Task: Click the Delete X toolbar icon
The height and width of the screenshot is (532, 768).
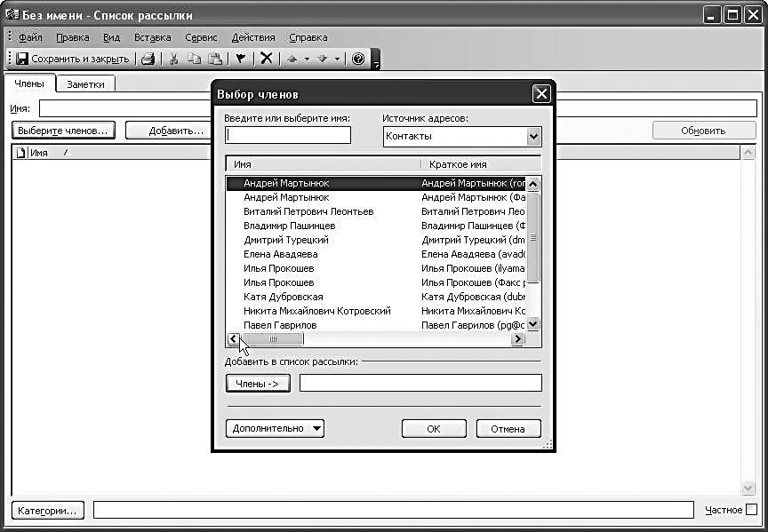Action: (x=266, y=59)
